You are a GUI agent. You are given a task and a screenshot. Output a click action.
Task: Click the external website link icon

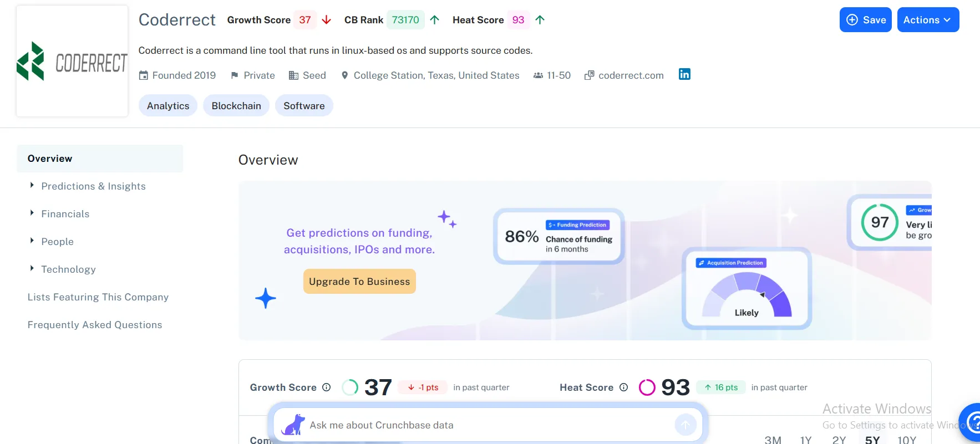click(x=590, y=75)
